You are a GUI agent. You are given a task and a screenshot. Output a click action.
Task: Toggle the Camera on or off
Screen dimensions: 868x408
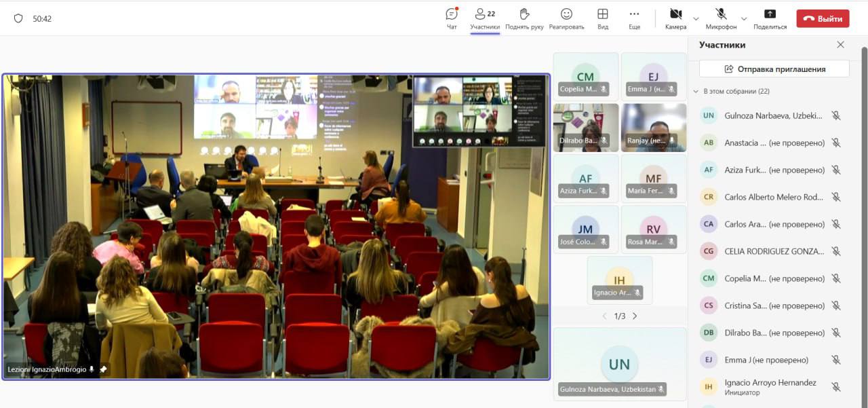[x=675, y=15]
